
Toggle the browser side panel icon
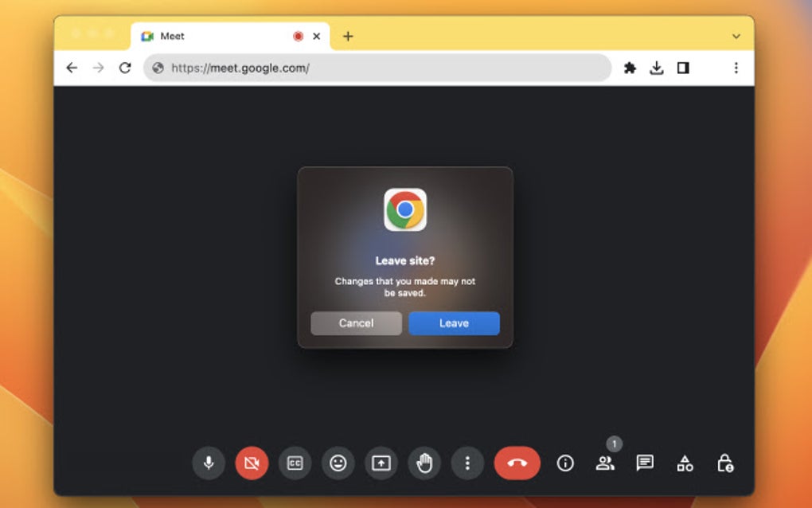click(x=683, y=68)
